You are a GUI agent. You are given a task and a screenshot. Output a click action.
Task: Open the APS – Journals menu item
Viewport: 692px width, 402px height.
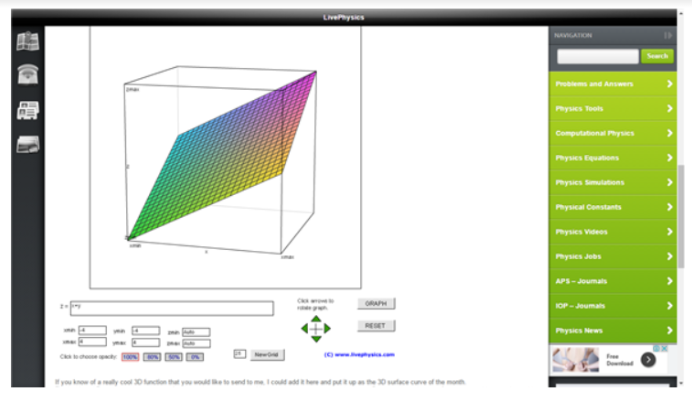[x=613, y=281]
